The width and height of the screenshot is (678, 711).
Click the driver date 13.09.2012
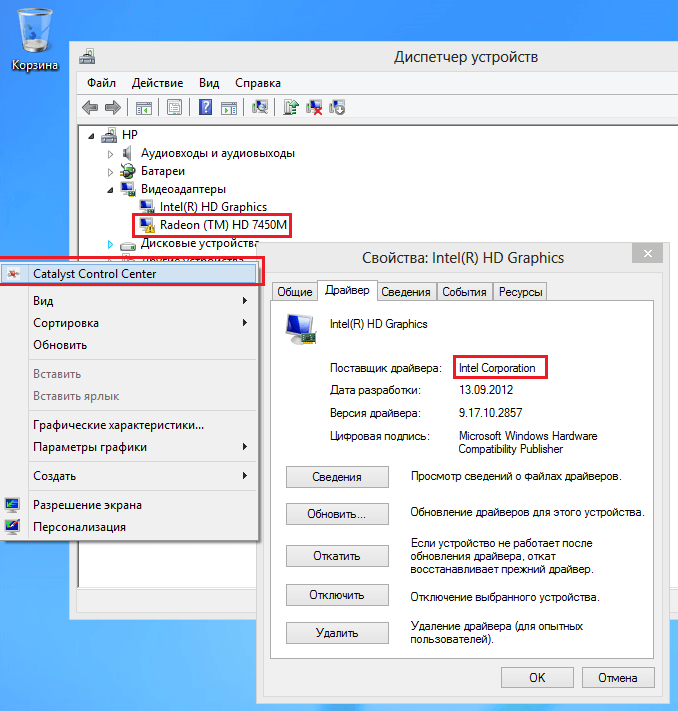point(486,390)
